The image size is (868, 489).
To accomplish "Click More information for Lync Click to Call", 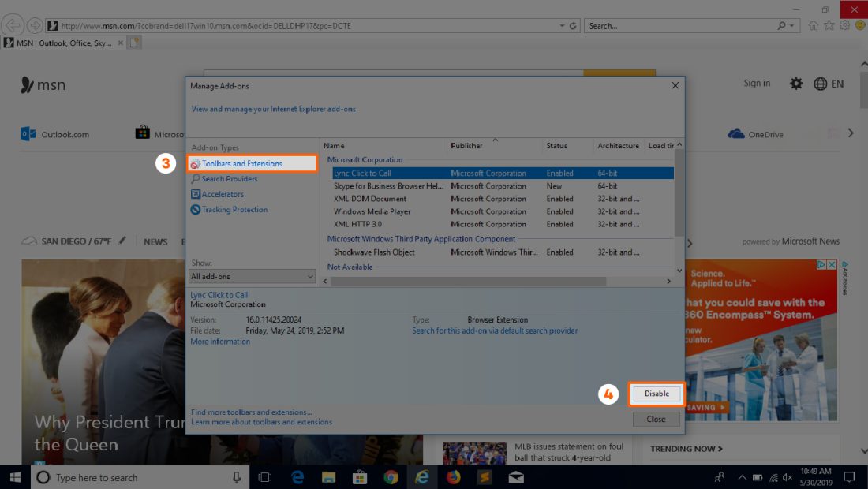I will pyautogui.click(x=220, y=341).
